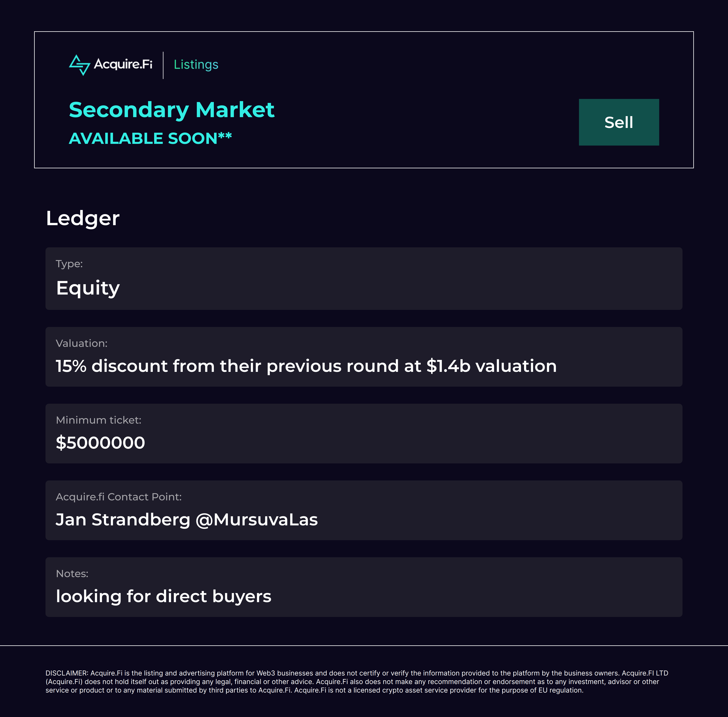
Task: Open the Listings section link
Action: (196, 65)
